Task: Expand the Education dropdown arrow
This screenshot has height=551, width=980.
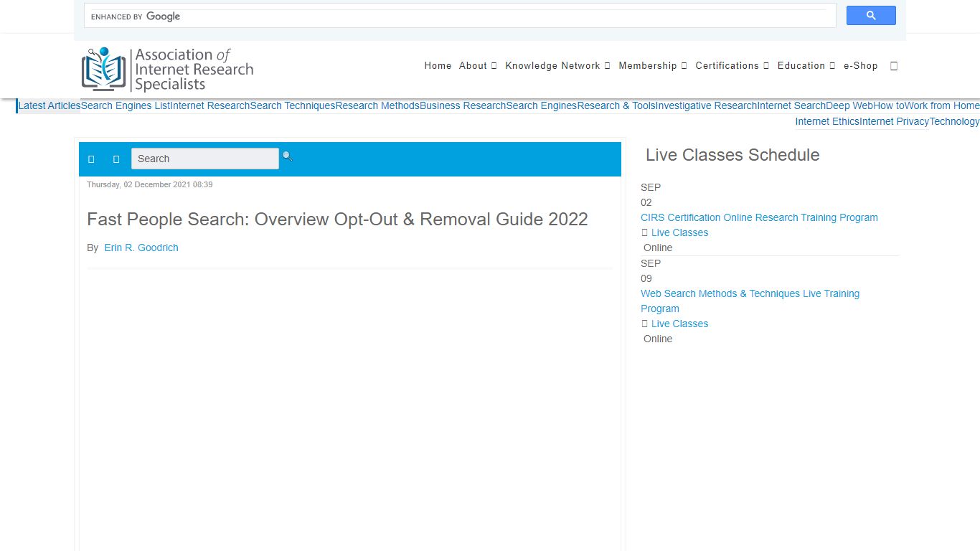Action: coord(832,66)
